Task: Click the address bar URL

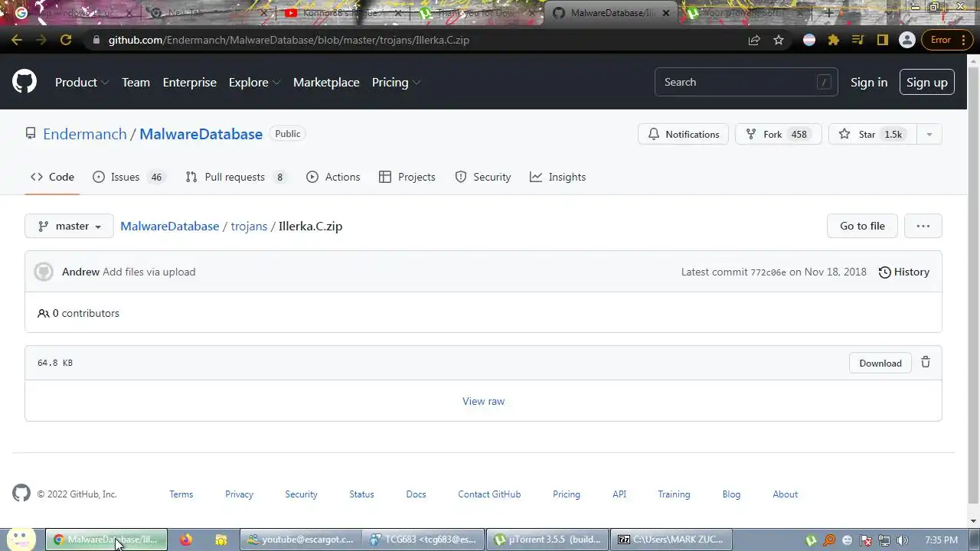Action: (289, 40)
